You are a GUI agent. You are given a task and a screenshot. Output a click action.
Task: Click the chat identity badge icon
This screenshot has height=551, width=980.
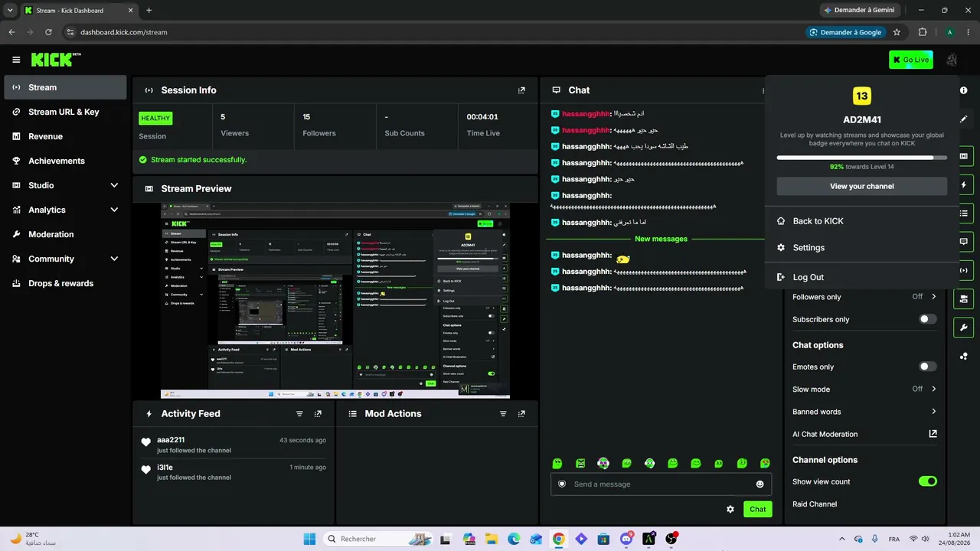[562, 484]
